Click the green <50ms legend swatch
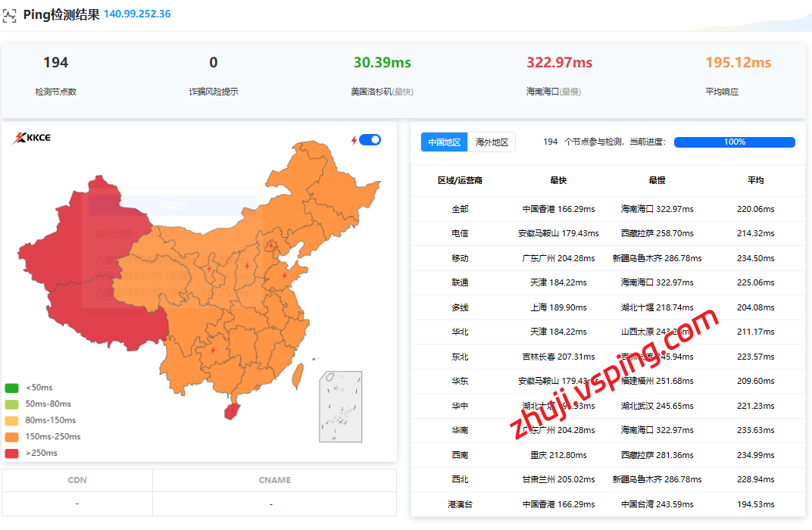The image size is (812, 530). [12, 388]
